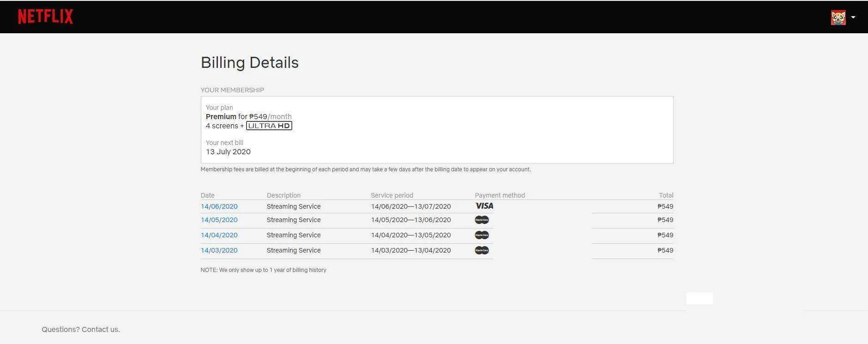868x344 pixels.
Task: Click Streaming Service in the 14/06/2020 row
Action: [294, 206]
